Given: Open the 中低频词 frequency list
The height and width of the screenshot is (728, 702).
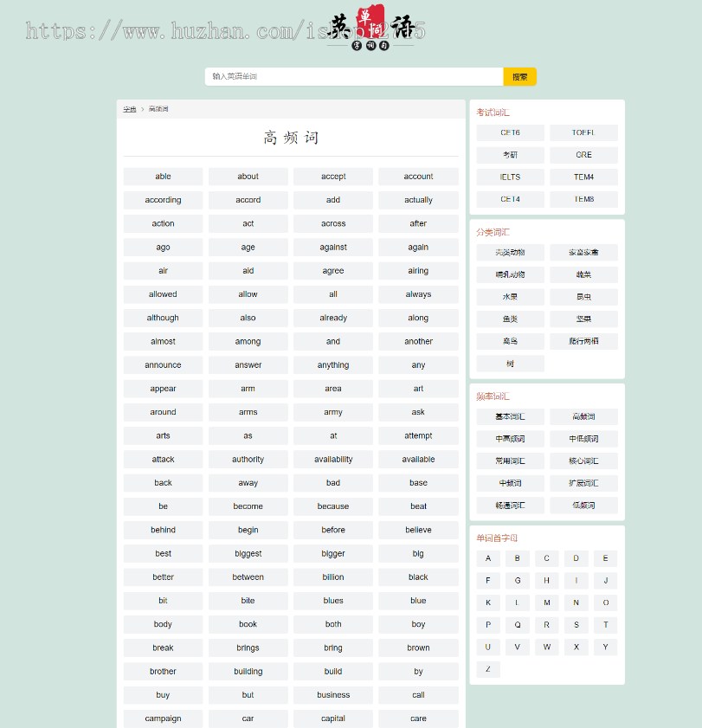Looking at the screenshot, I should tap(583, 439).
